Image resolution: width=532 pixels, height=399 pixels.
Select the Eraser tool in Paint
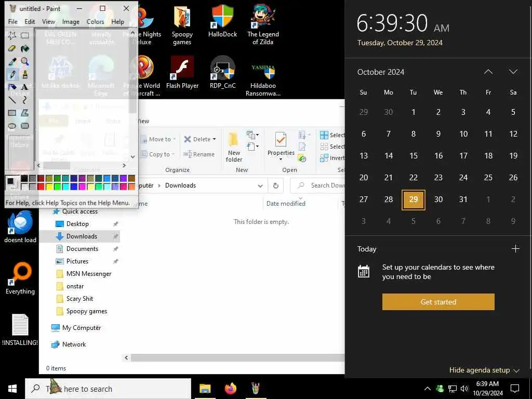coord(12,48)
